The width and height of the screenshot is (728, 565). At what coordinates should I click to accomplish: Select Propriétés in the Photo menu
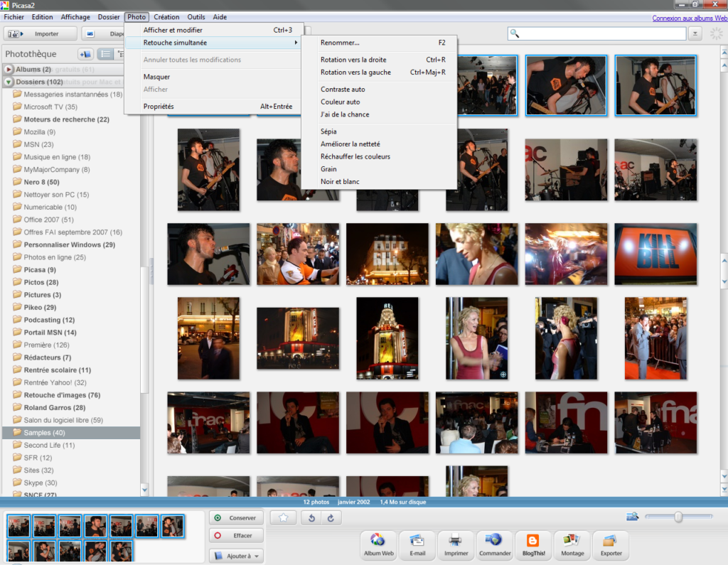tap(213, 107)
